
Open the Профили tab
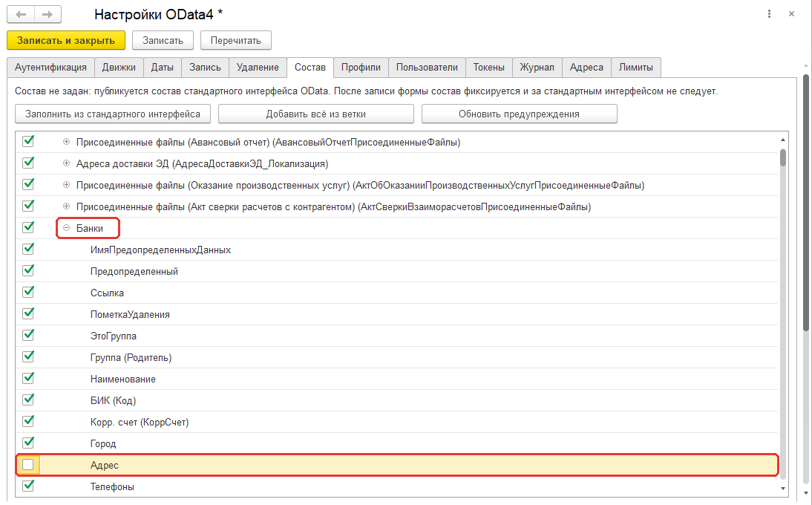(361, 68)
